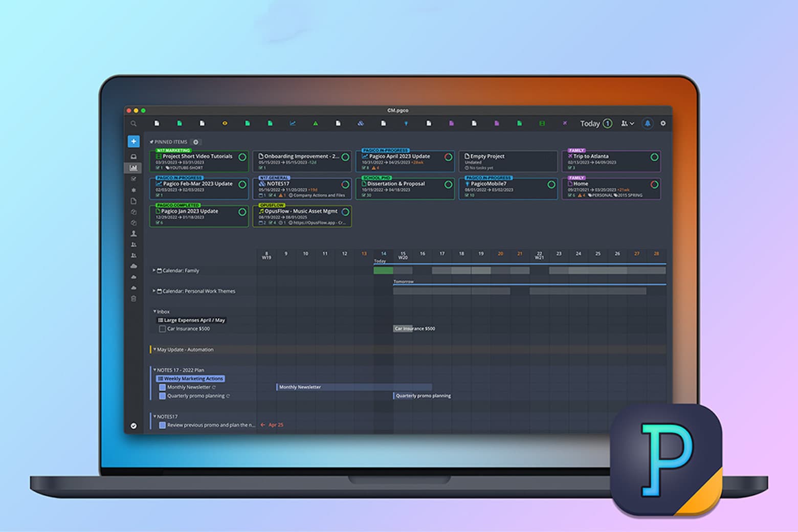Select the Monthly Newsletter bar in the timeline
Viewport: 798px width, 532px height.
pyautogui.click(x=354, y=387)
